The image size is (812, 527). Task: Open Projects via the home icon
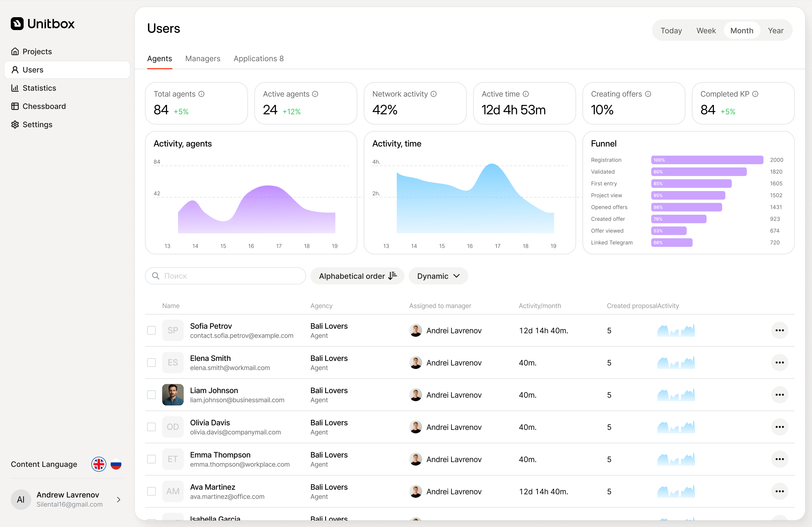point(15,52)
